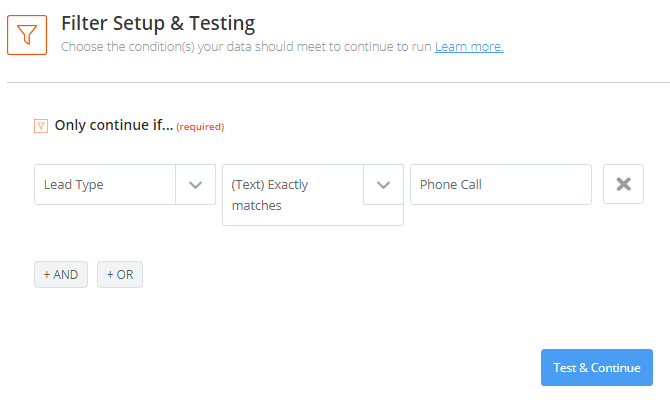Add an AND condition
The height and width of the screenshot is (400, 670).
pyautogui.click(x=61, y=274)
